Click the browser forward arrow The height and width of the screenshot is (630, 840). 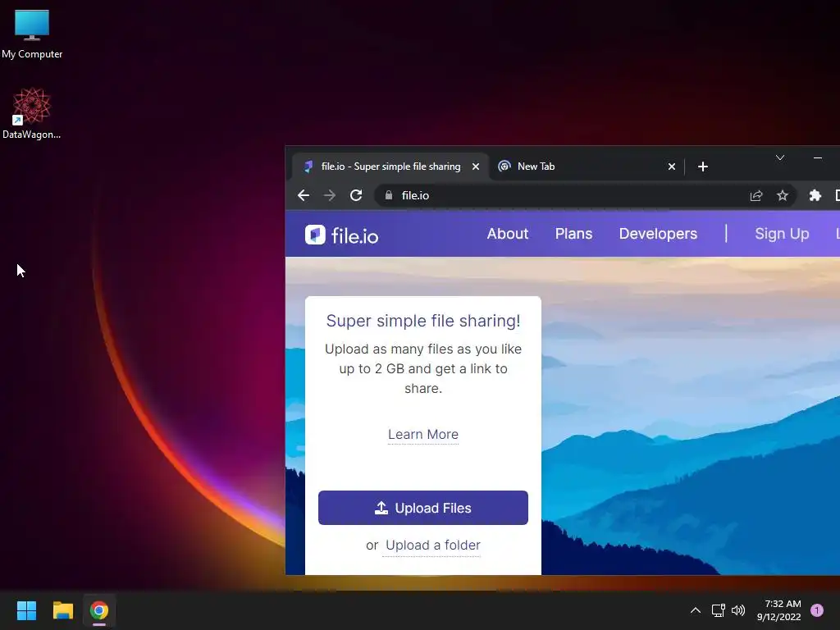click(x=330, y=195)
